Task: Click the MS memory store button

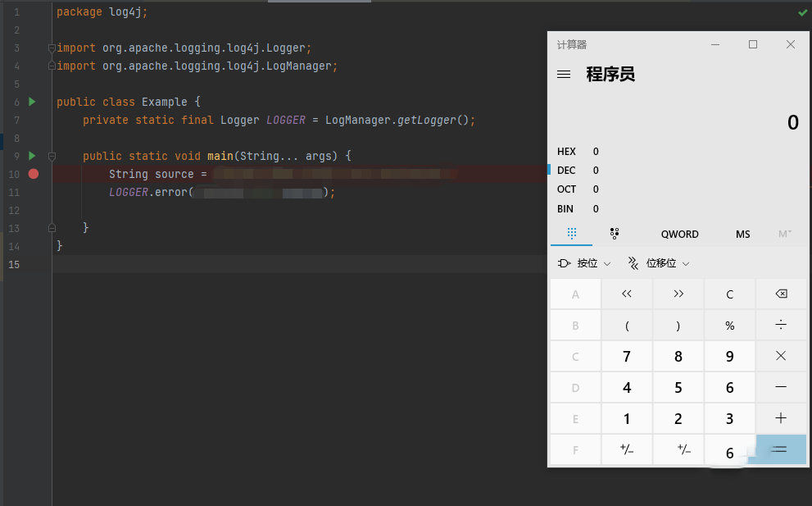Action: tap(742, 235)
